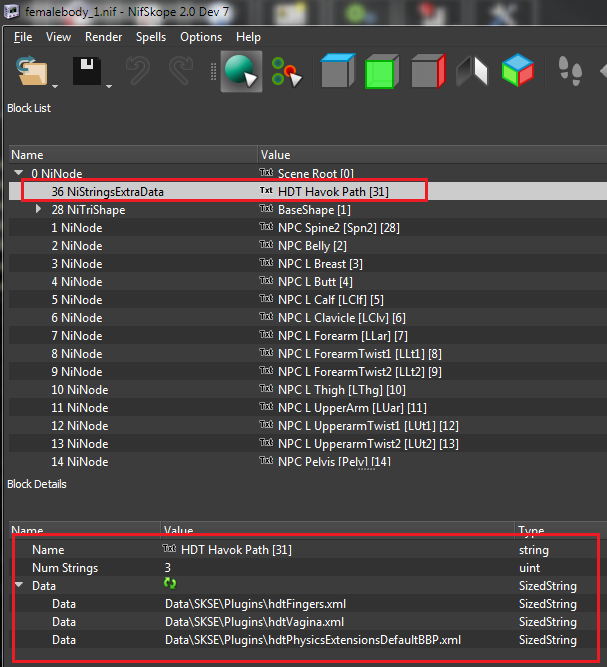Click the Name column header in Block List
This screenshot has width=607, height=667.
point(133,155)
